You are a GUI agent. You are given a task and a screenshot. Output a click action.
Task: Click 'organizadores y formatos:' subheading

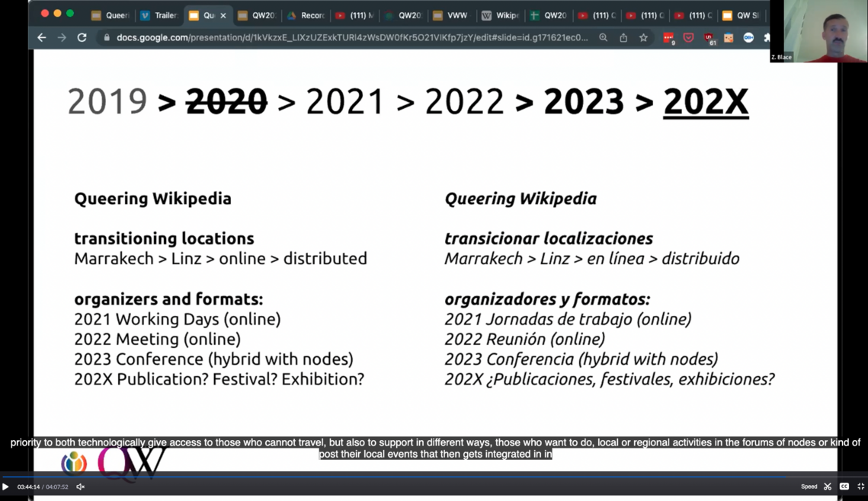pyautogui.click(x=547, y=299)
